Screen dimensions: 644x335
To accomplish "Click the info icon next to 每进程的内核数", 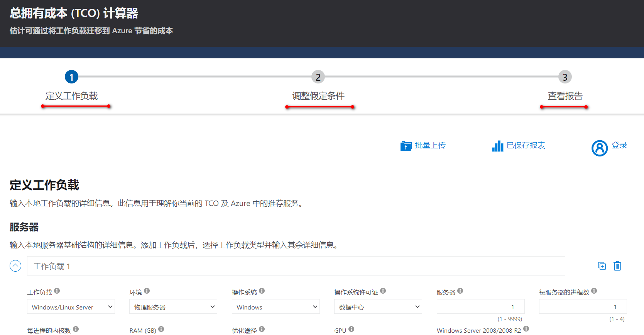I will pyautogui.click(x=76, y=329).
